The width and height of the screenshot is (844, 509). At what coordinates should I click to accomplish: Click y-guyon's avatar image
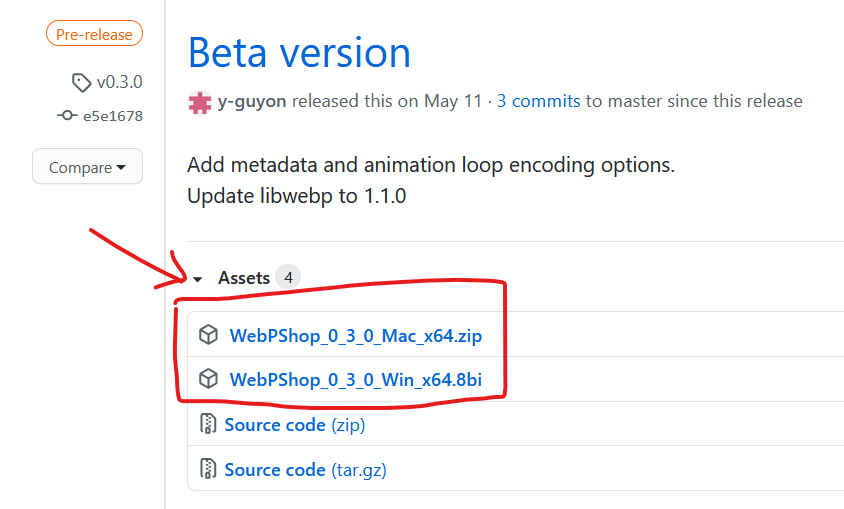pyautogui.click(x=200, y=102)
